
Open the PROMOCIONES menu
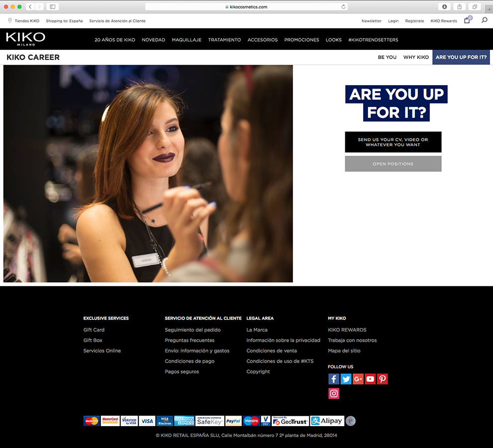[x=301, y=40]
